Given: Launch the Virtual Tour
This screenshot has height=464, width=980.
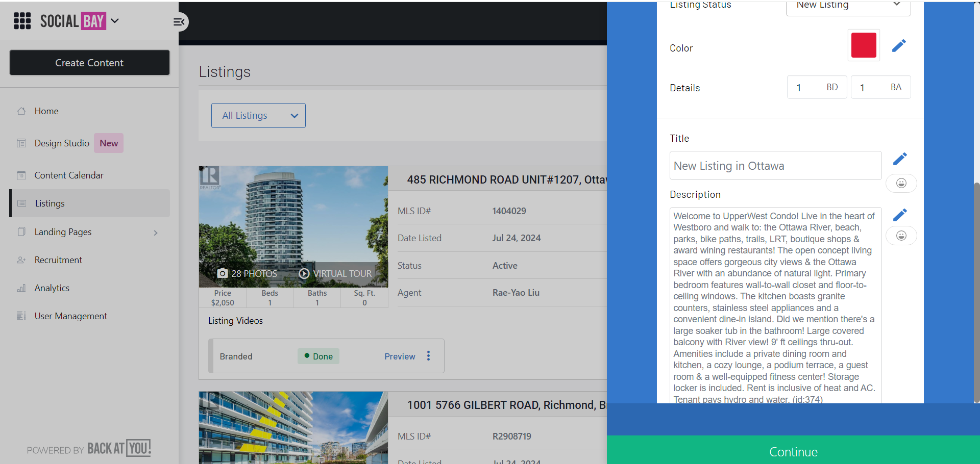Looking at the screenshot, I should pyautogui.click(x=335, y=274).
